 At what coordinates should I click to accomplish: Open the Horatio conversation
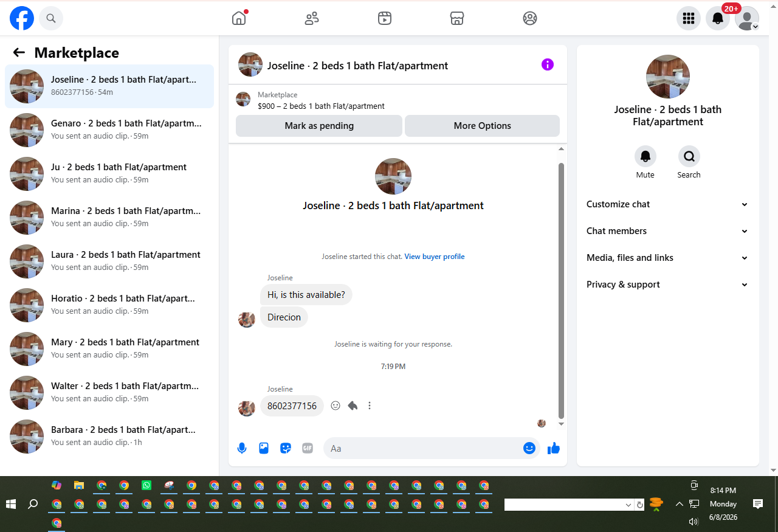[x=109, y=305]
